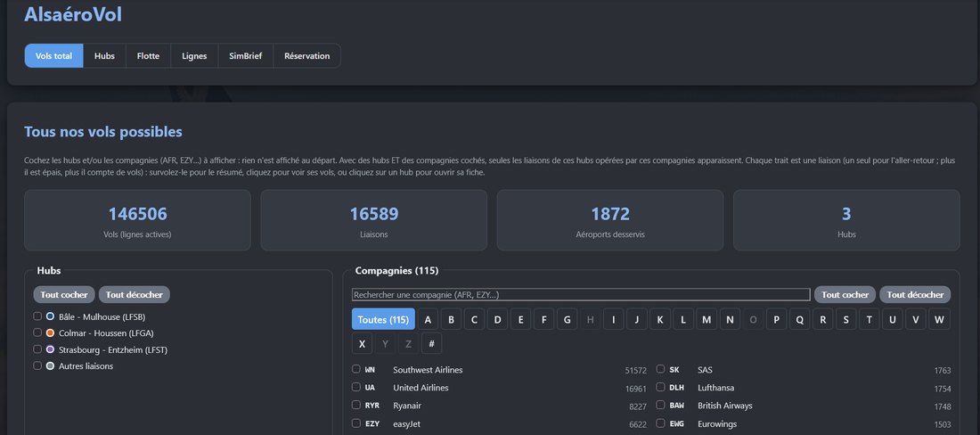
Task: Tick the Eurowings checkbox
Action: pos(661,423)
